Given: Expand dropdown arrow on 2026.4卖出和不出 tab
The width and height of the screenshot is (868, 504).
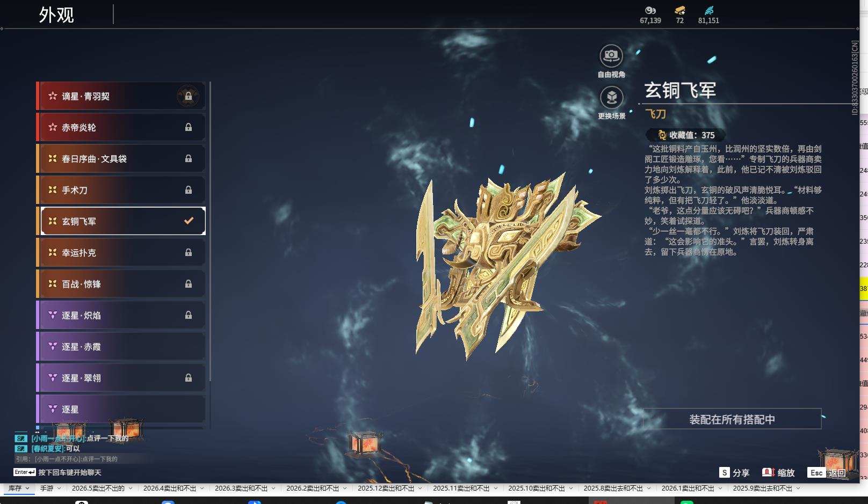Looking at the screenshot, I should pos(202,488).
